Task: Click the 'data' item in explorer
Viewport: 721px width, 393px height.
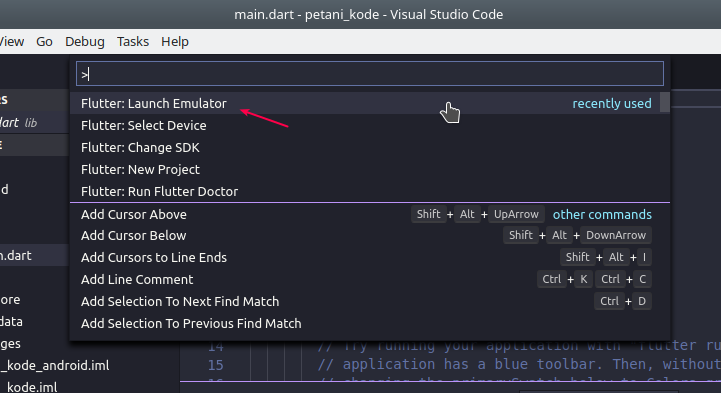Action: (11, 322)
